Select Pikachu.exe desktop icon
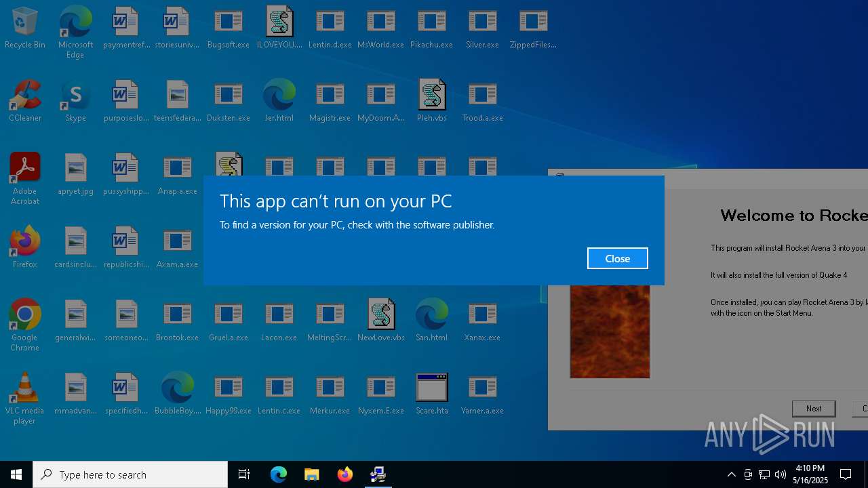Viewport: 868px width, 488px height. [x=432, y=28]
